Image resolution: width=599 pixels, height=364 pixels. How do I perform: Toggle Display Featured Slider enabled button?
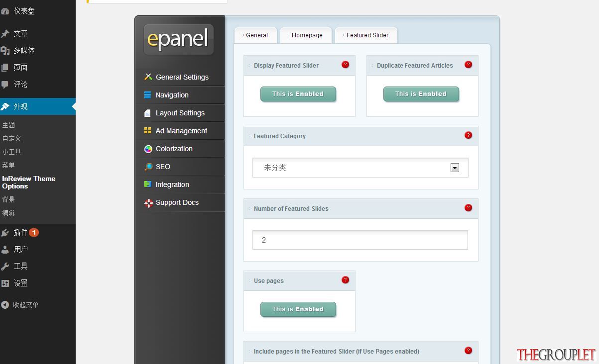coord(298,94)
